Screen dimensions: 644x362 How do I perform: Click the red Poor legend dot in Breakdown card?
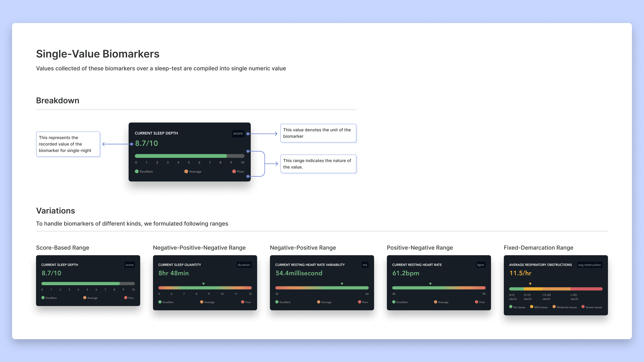234,171
